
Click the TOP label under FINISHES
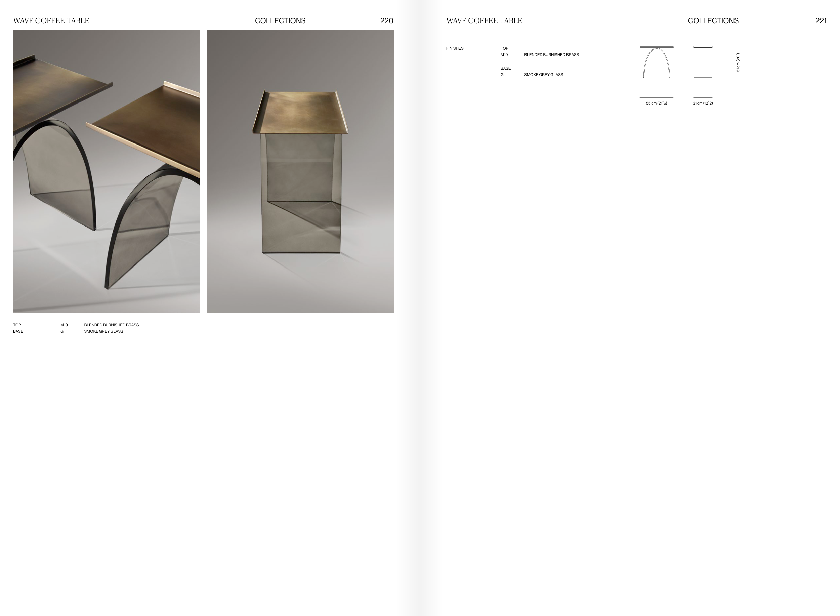point(504,48)
